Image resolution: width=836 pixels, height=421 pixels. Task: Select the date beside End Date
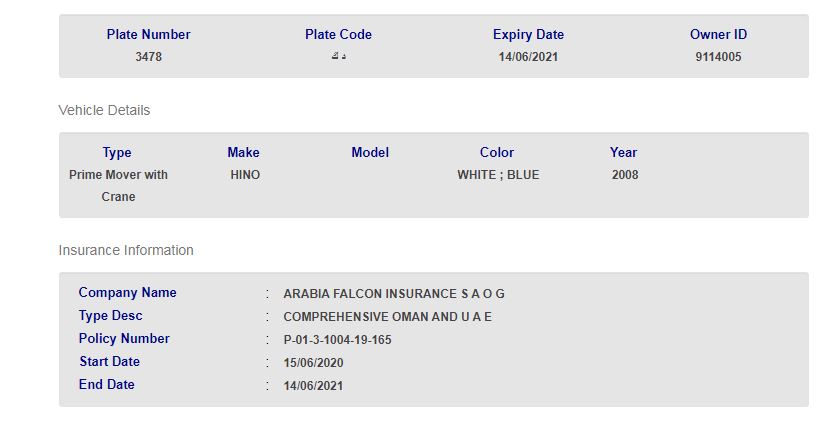pos(313,386)
